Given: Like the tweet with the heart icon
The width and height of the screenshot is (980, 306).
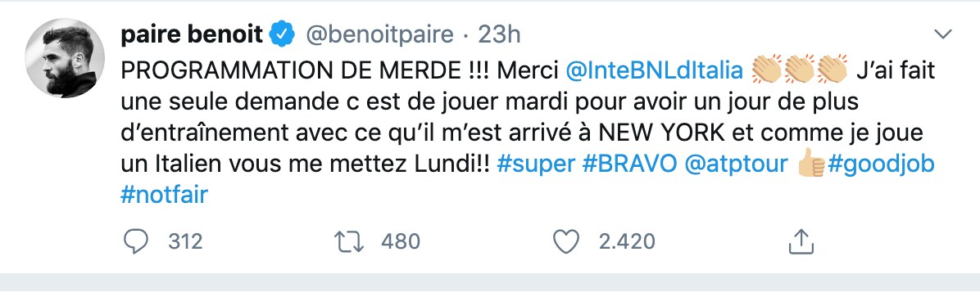Looking at the screenshot, I should tap(567, 241).
